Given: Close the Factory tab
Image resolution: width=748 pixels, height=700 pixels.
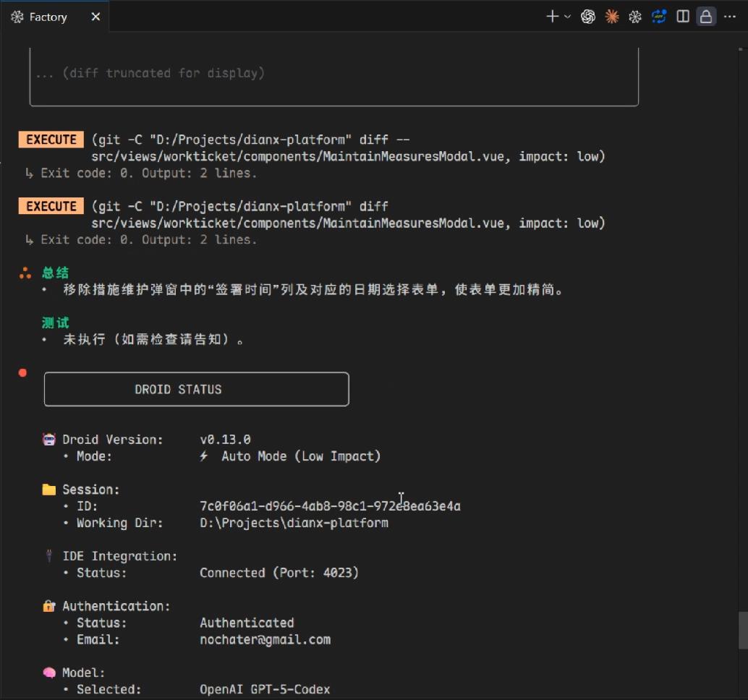Looking at the screenshot, I should tap(96, 17).
